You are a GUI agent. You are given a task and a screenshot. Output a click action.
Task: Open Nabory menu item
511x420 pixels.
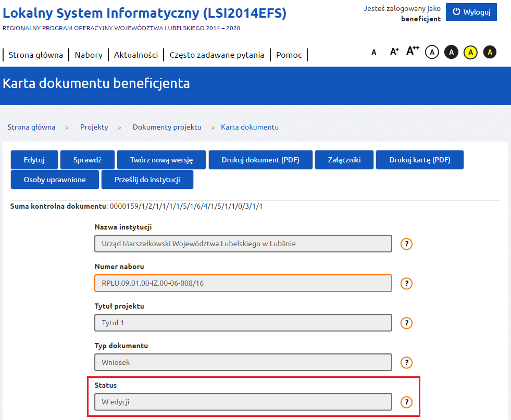pos(89,55)
